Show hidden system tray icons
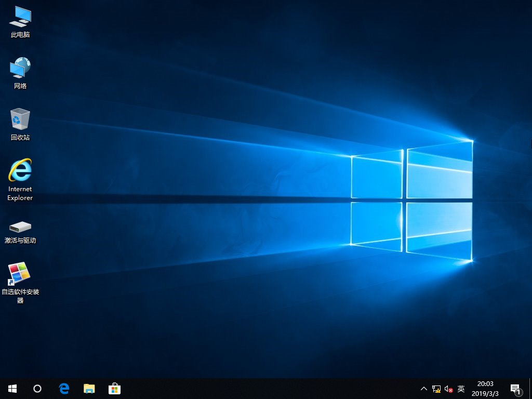Viewport: 532px width, 399px height. pyautogui.click(x=424, y=389)
